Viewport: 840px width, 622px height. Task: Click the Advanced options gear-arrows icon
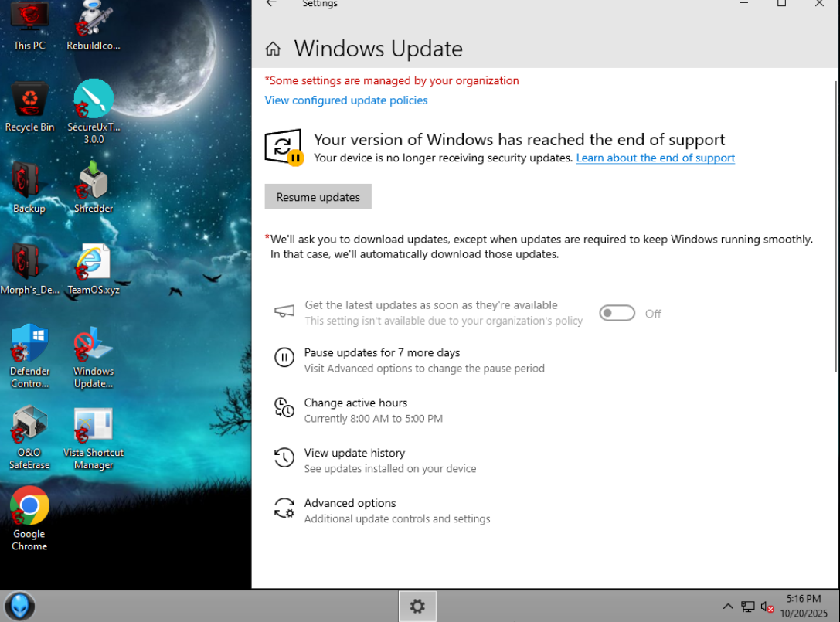coord(284,508)
